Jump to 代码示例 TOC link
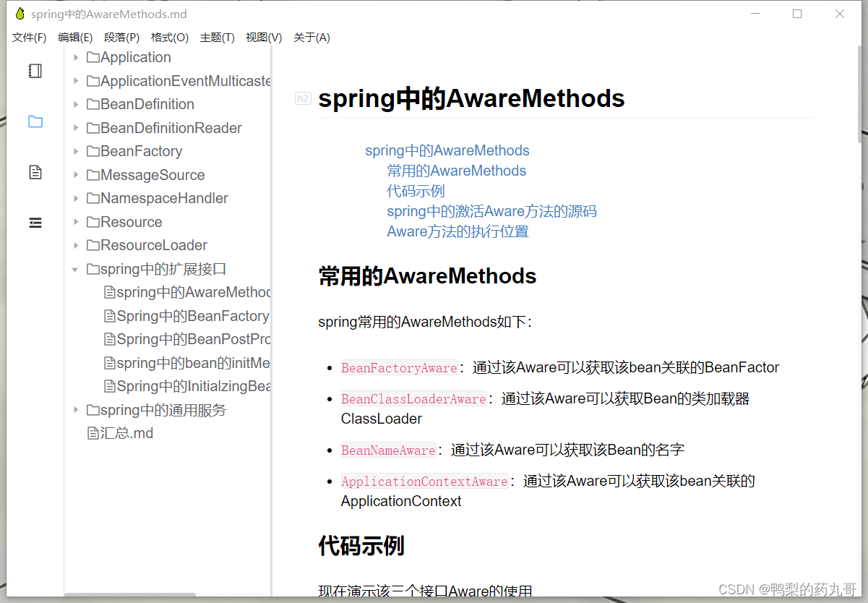This screenshot has width=868, height=603. click(416, 191)
